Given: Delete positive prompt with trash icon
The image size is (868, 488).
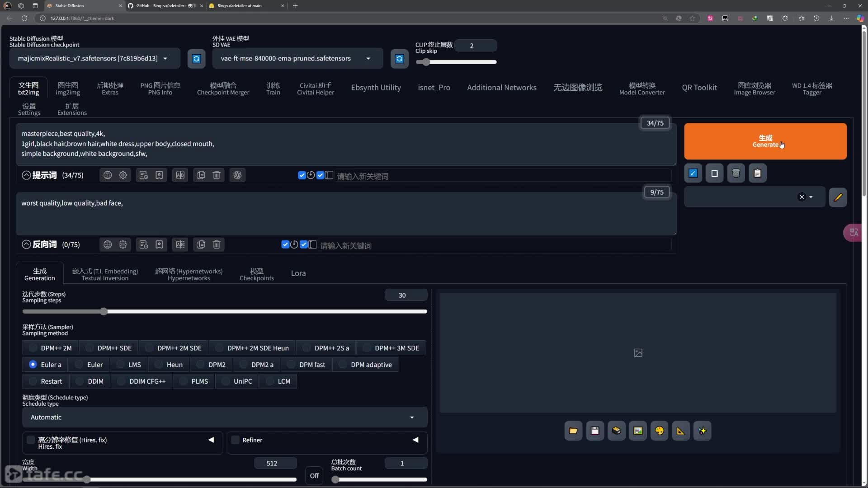Looking at the screenshot, I should 217,175.
